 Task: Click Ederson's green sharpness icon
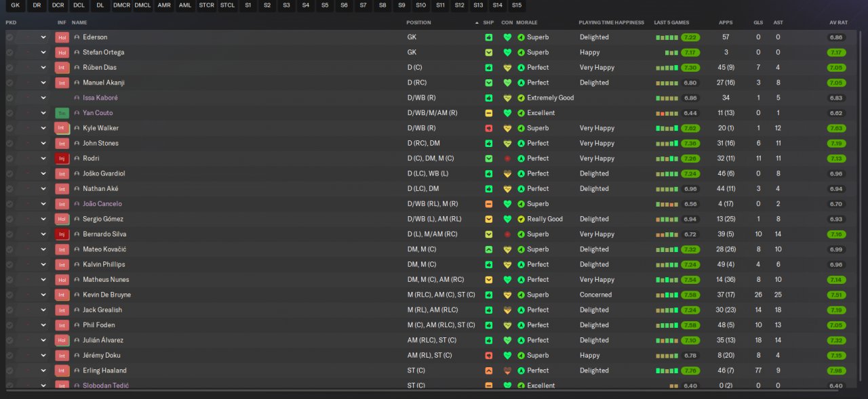[x=489, y=37]
